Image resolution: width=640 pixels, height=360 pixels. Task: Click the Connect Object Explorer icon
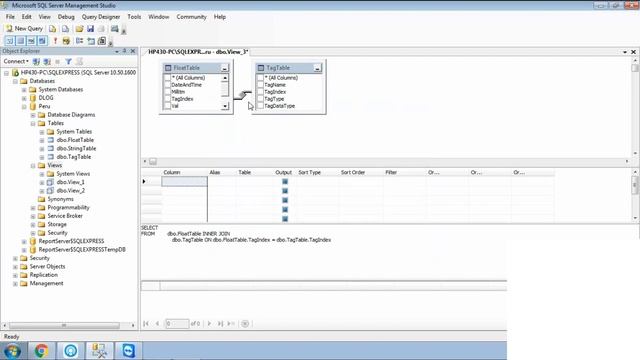[x=36, y=61]
